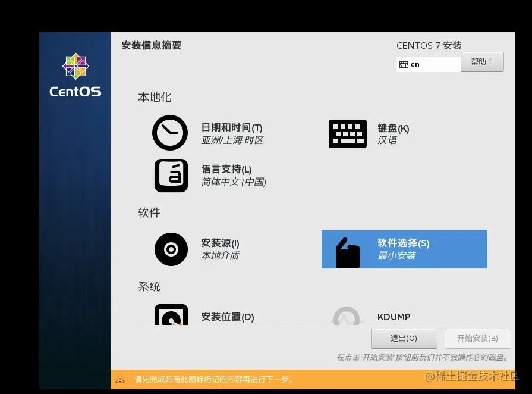
Task: Click the 本地化 section heading
Action: tap(155, 97)
